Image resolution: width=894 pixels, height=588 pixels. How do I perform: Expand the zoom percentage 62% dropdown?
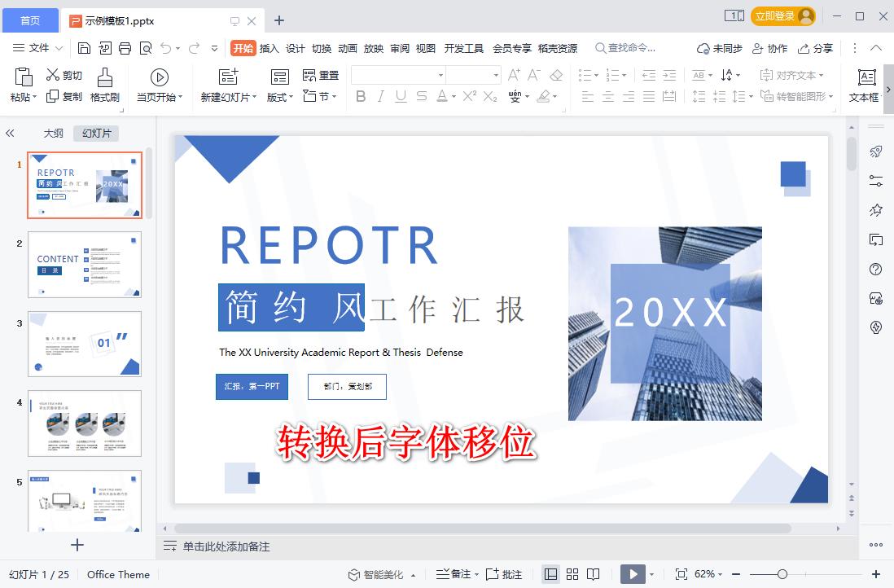[x=721, y=574]
